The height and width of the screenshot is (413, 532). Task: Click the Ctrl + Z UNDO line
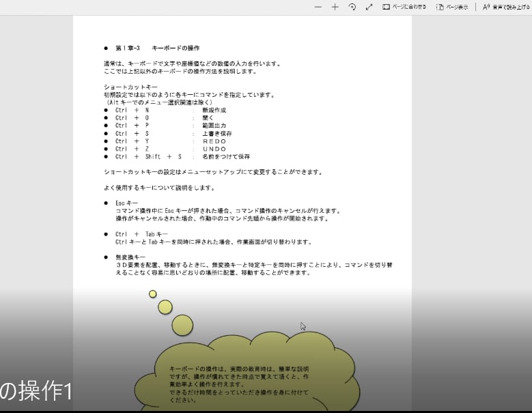[x=171, y=149]
